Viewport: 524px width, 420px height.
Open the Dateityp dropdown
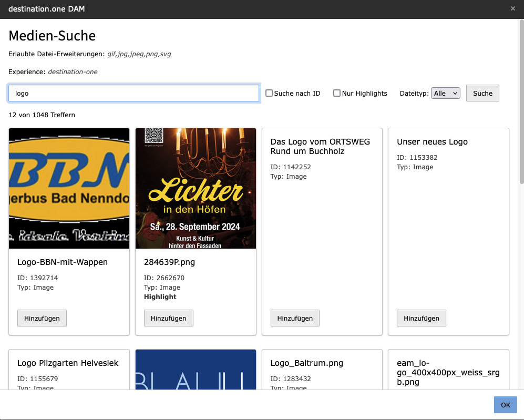(x=446, y=93)
